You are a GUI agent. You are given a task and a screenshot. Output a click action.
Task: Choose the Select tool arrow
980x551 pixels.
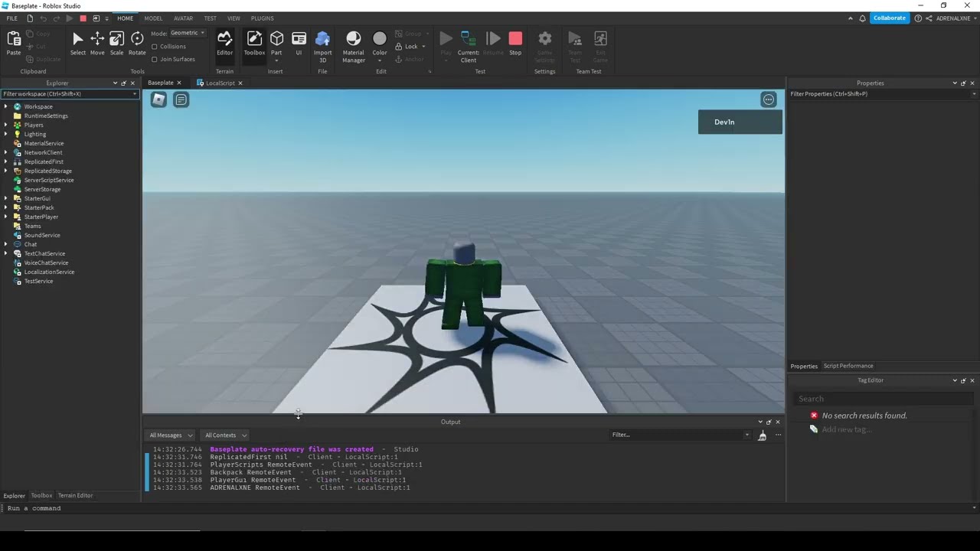coord(78,43)
